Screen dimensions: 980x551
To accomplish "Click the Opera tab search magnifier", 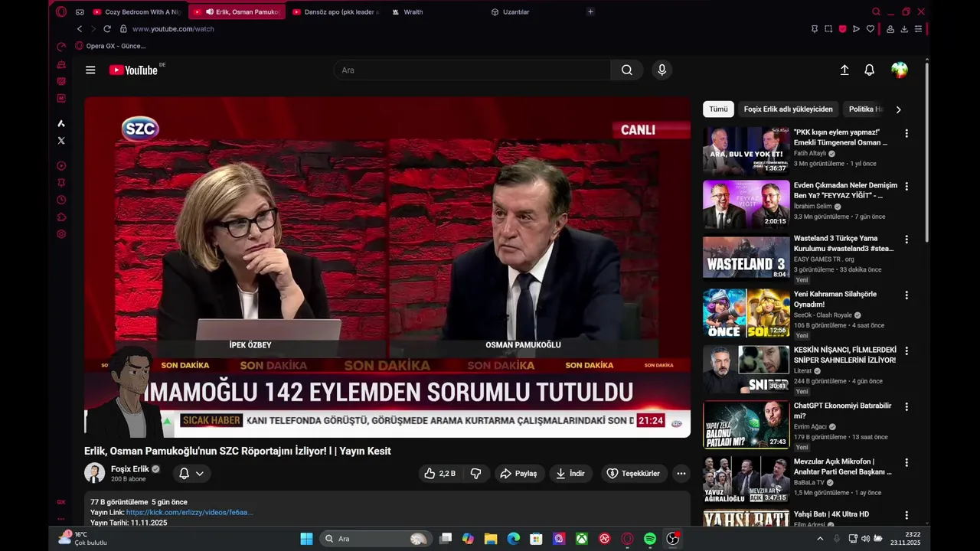I will coord(876,11).
